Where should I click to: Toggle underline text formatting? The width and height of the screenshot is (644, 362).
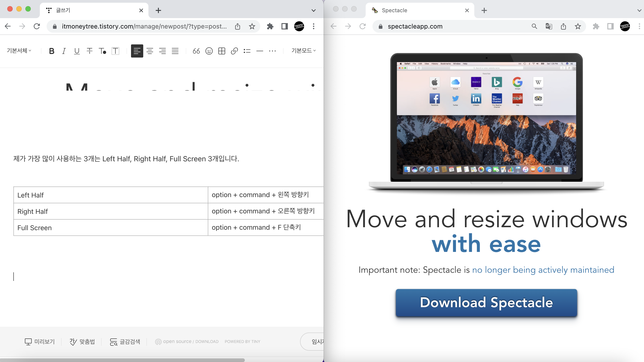click(77, 51)
